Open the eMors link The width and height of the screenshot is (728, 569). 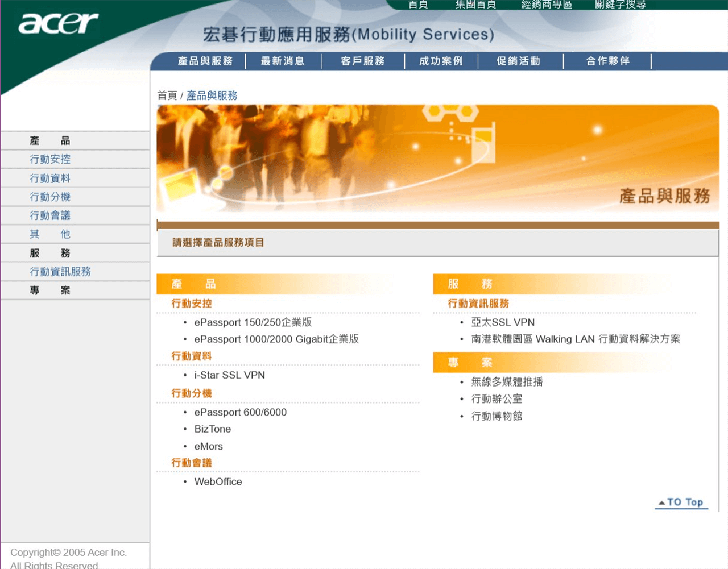[209, 447]
